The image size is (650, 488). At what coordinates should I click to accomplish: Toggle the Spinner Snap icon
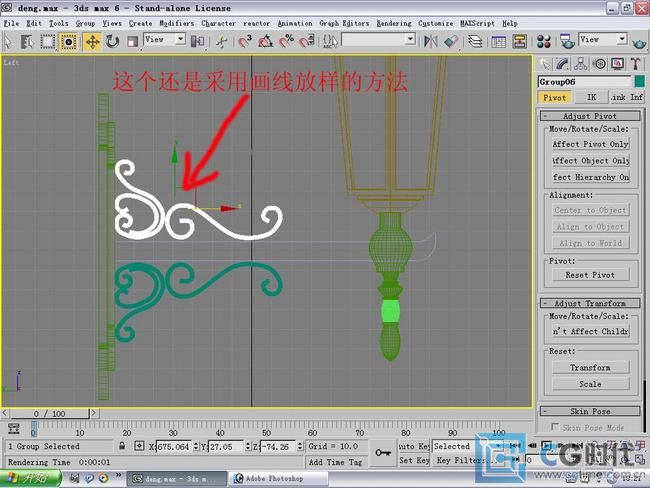coord(307,41)
